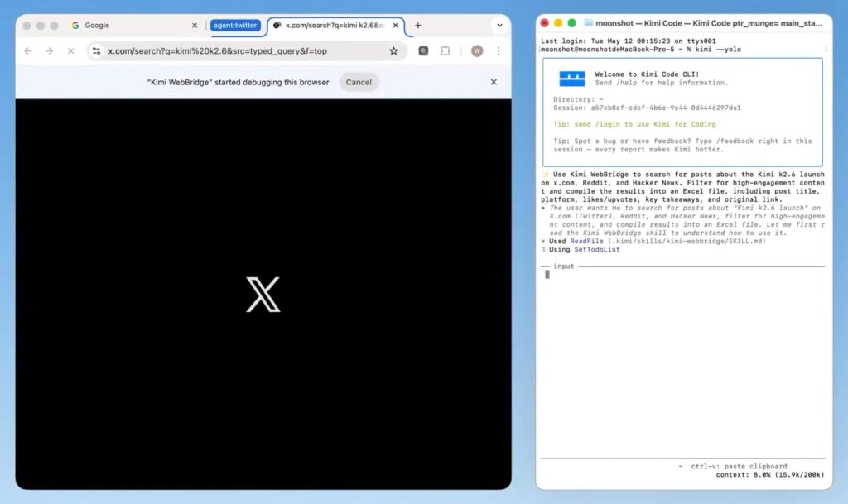Close the Google tab
The height and width of the screenshot is (504, 848).
click(x=195, y=26)
